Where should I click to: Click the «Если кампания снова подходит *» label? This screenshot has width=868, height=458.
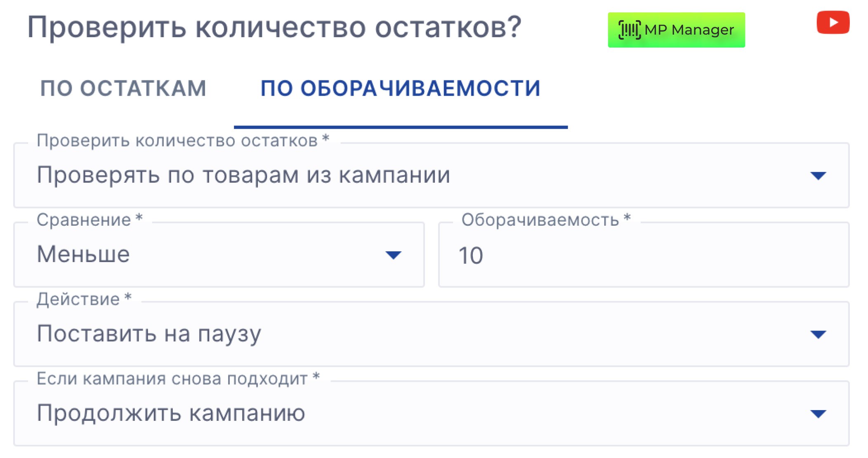click(x=178, y=378)
